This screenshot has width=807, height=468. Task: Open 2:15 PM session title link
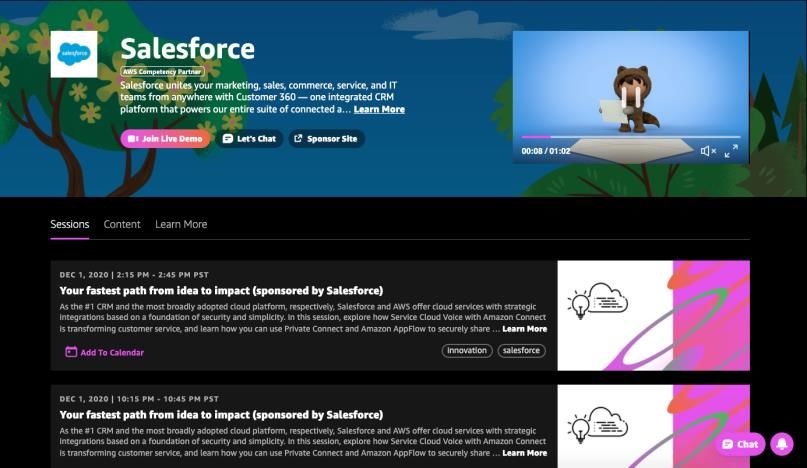[221, 290]
